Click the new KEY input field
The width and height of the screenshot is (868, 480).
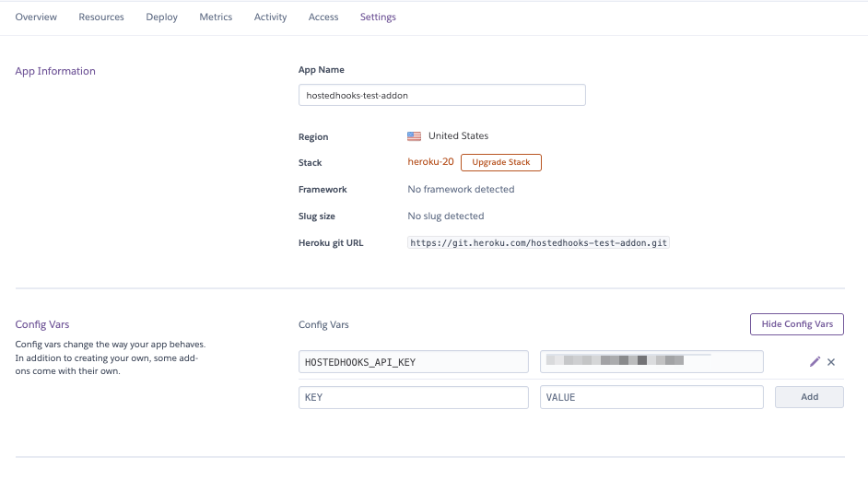point(414,397)
